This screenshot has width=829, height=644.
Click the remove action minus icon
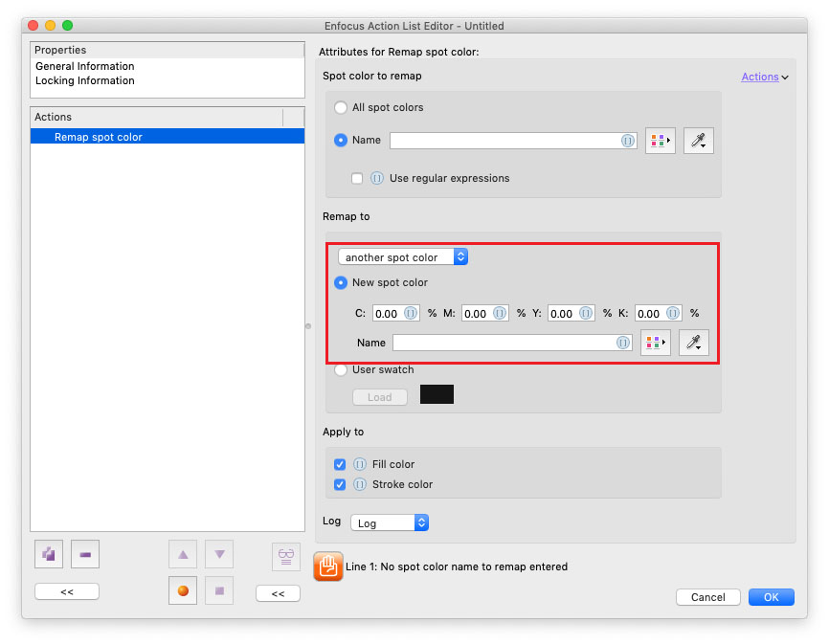(85, 554)
